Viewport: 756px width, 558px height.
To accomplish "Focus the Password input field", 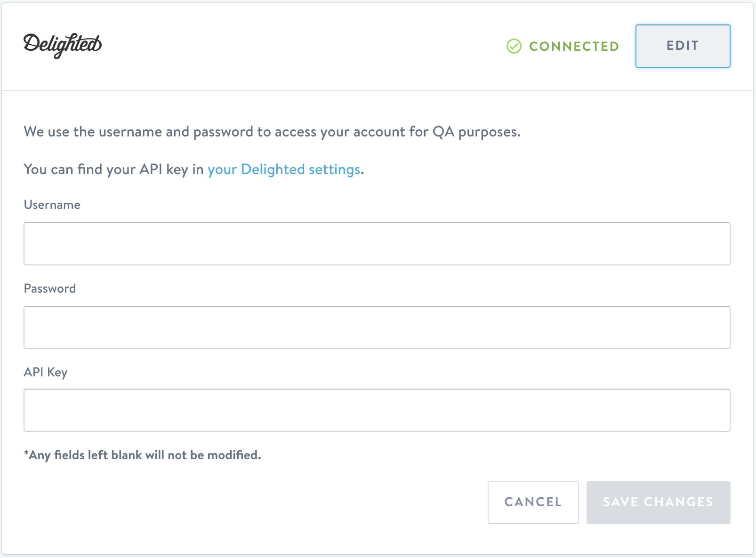I will pos(377,327).
